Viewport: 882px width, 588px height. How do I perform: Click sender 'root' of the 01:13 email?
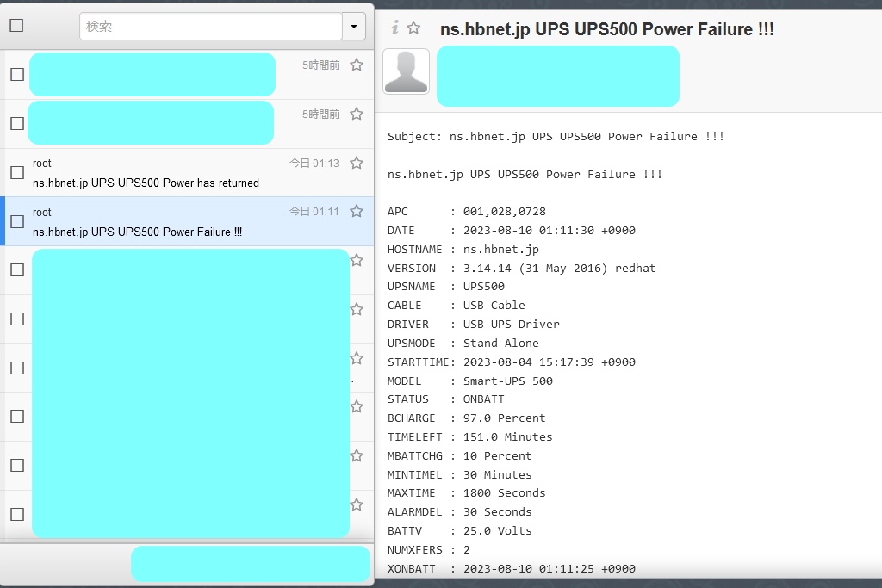click(x=41, y=163)
